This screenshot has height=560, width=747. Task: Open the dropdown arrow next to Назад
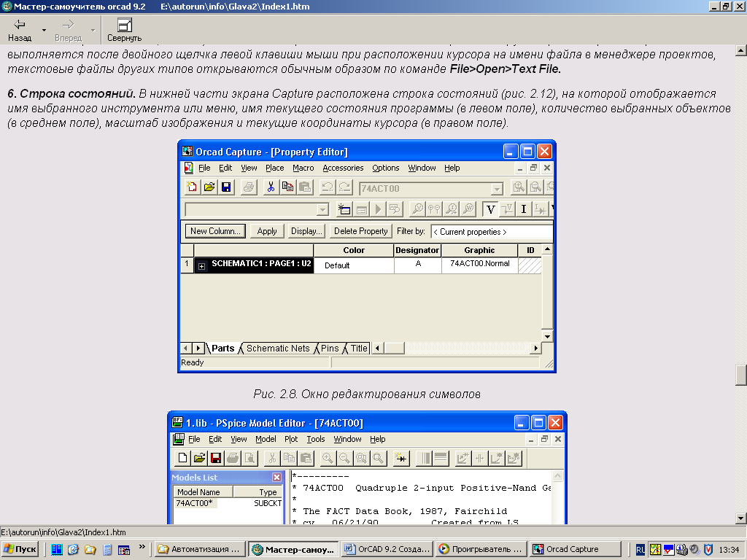[x=44, y=30]
